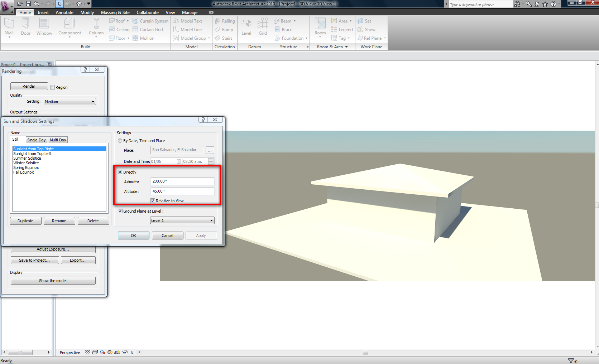The image size is (599, 364).
Task: Switch to the Multi-Day tab
Action: click(x=58, y=140)
